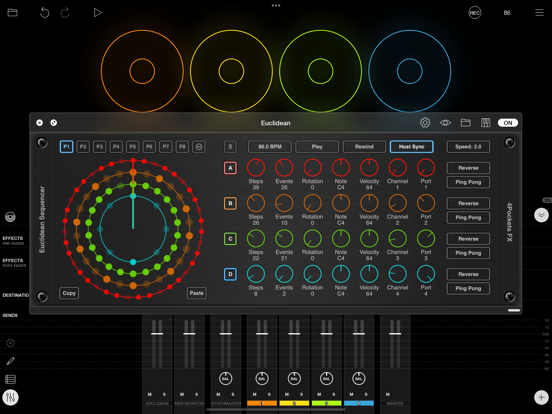This screenshot has height=414, width=552.
Task: Click the blue channel 4 label
Action: pos(359,403)
